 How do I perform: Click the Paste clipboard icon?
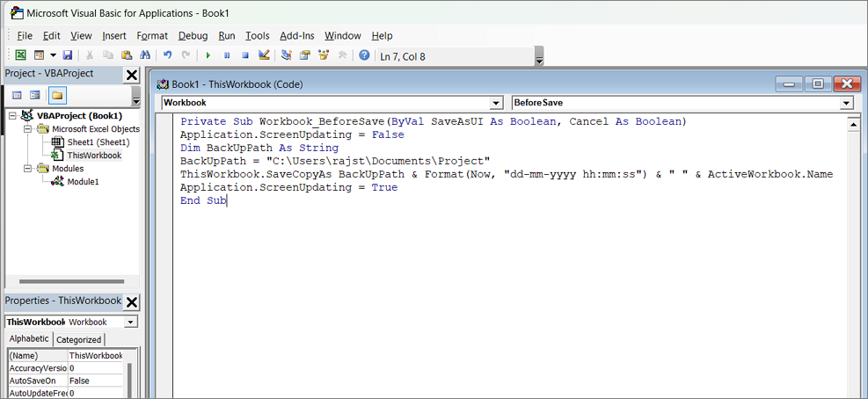[x=127, y=55]
